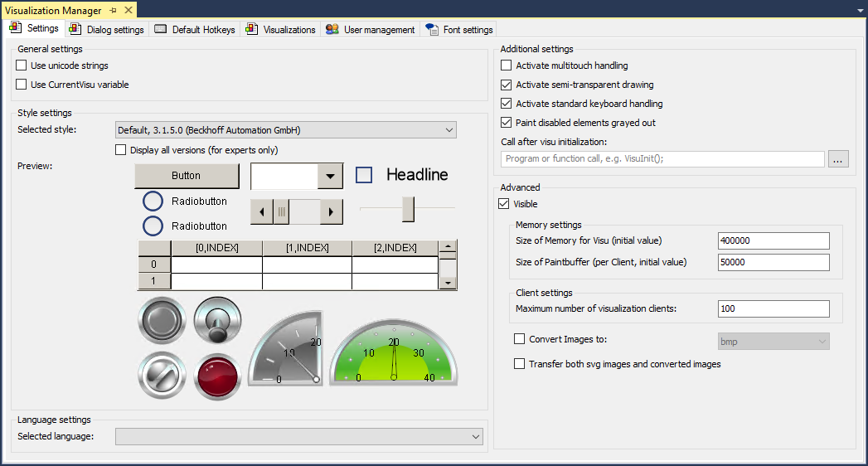The width and height of the screenshot is (868, 466).
Task: Click the [1,INDEX] column header
Action: [308, 248]
